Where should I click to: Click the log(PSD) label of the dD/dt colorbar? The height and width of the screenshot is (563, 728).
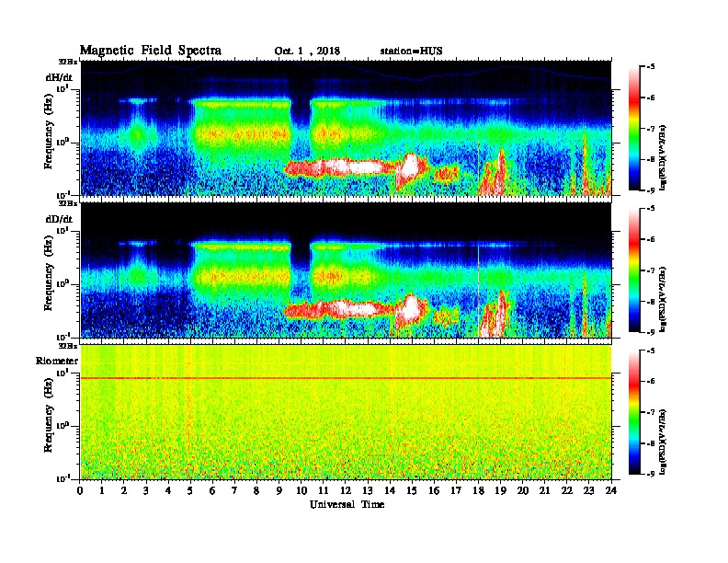(663, 299)
